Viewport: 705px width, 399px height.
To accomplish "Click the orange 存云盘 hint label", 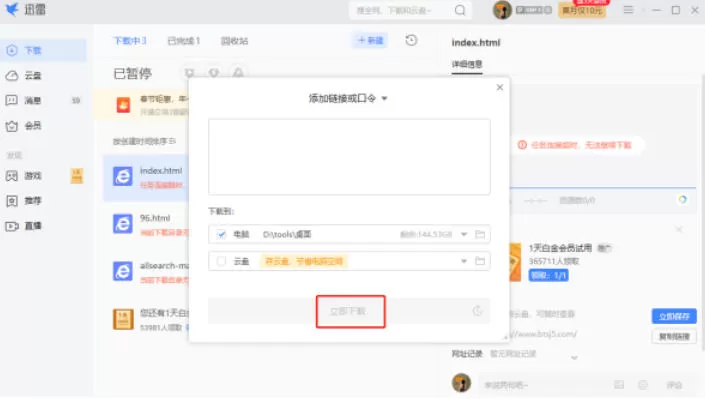I will point(303,261).
